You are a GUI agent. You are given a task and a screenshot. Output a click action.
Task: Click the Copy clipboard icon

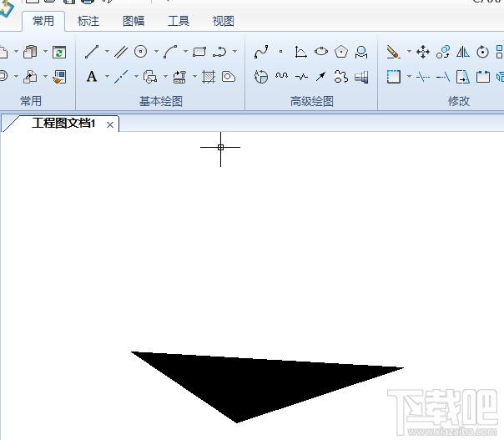(x=30, y=52)
